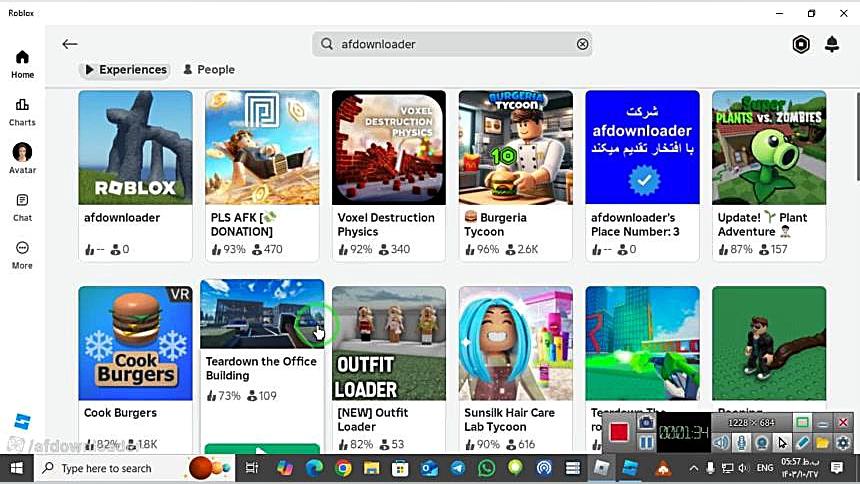This screenshot has width=860, height=484.
Task: Click the Cook Burgers title text
Action: tap(120, 413)
